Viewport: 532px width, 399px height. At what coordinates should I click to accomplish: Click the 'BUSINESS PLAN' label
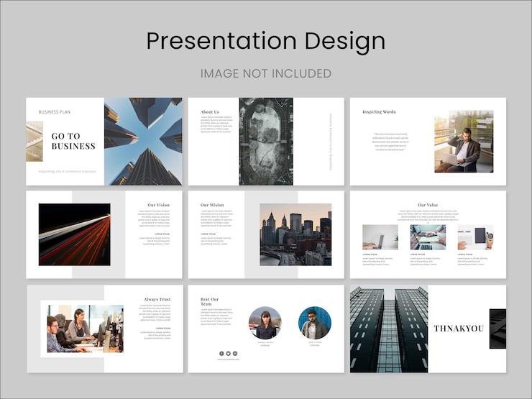pyautogui.click(x=55, y=112)
